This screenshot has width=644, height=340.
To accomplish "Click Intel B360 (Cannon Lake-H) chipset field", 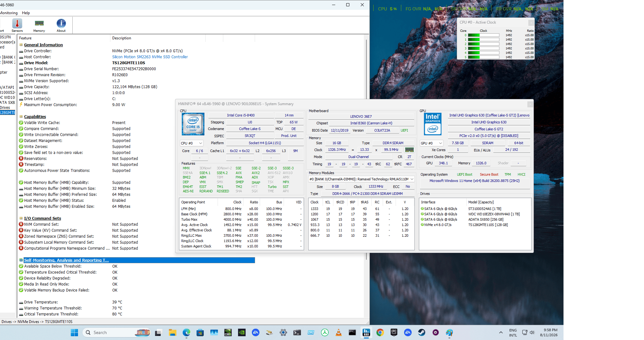I will point(371,123).
